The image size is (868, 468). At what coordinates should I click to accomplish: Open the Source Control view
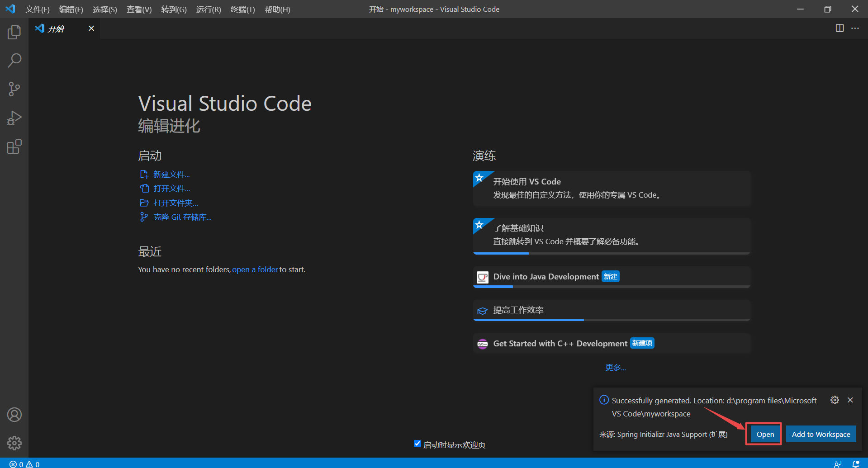click(x=14, y=89)
